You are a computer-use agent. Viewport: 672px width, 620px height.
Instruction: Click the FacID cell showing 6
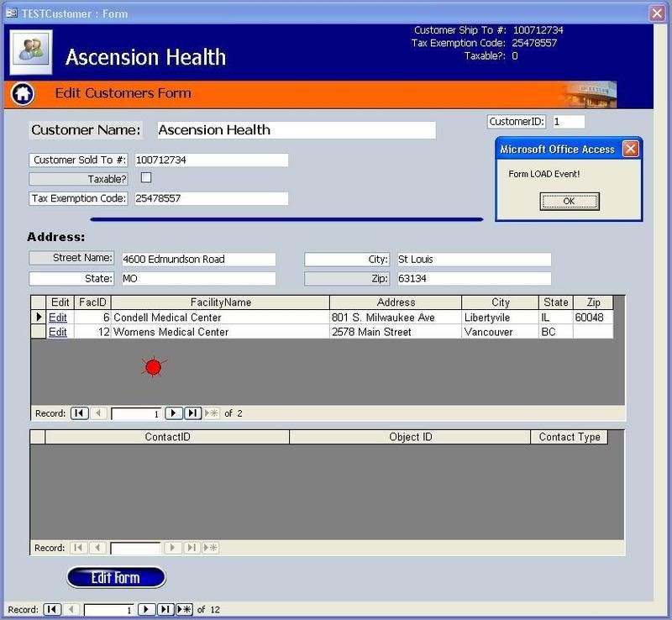[92, 318]
